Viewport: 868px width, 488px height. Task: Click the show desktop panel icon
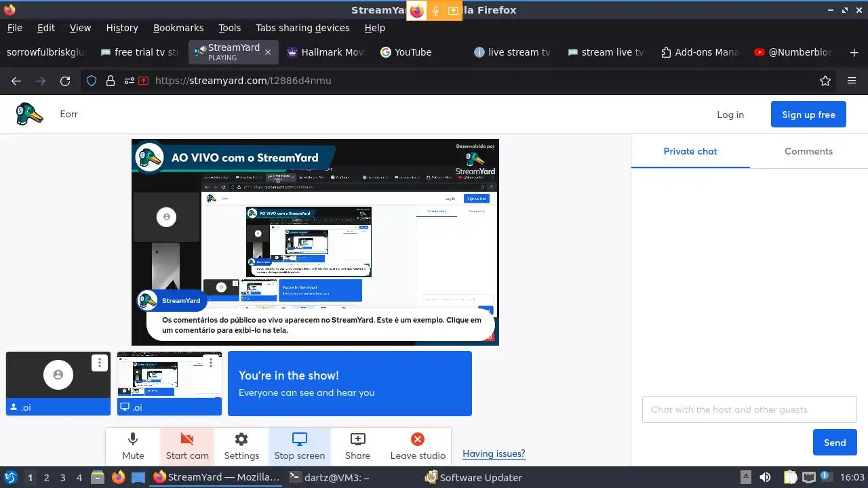click(x=138, y=477)
